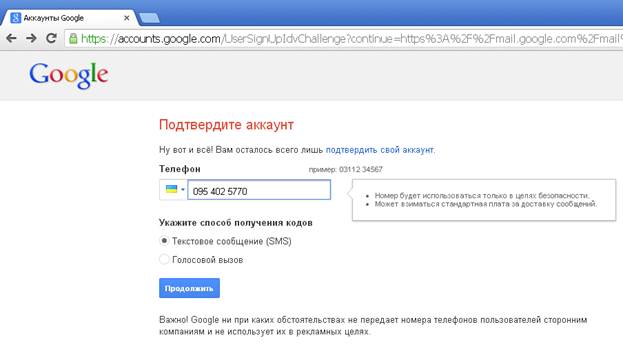Open the country flag dropdown
The height and width of the screenshot is (360, 623).
(x=173, y=190)
